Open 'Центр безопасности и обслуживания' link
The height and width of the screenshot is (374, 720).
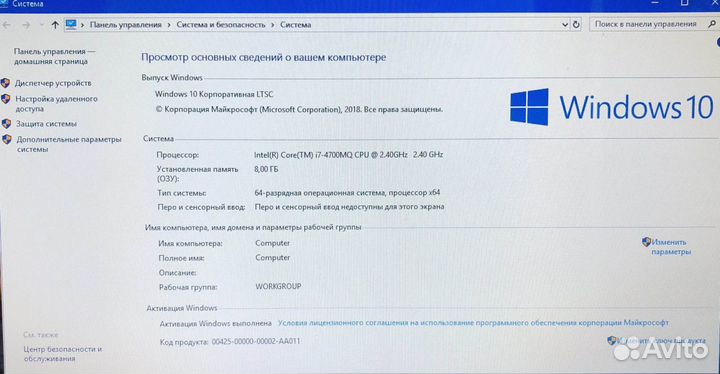pos(63,354)
